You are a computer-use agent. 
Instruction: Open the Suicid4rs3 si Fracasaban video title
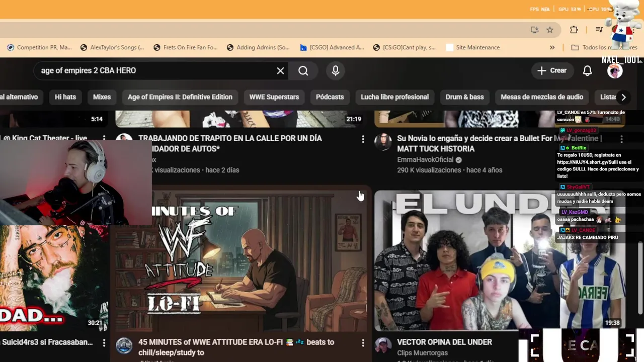[x=47, y=342]
